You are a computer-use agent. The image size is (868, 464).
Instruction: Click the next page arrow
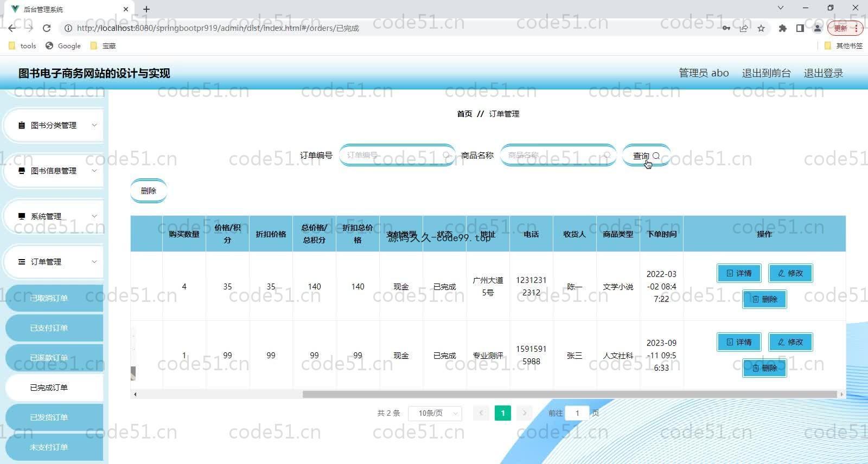(524, 413)
